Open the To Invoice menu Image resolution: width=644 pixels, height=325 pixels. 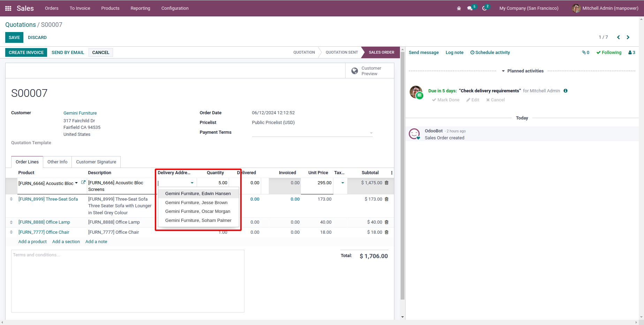pyautogui.click(x=80, y=8)
